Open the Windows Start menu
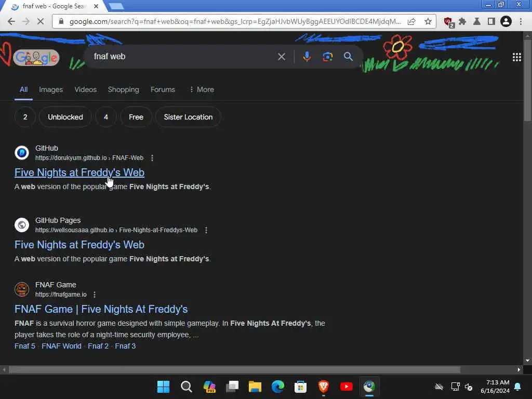 pyautogui.click(x=164, y=387)
